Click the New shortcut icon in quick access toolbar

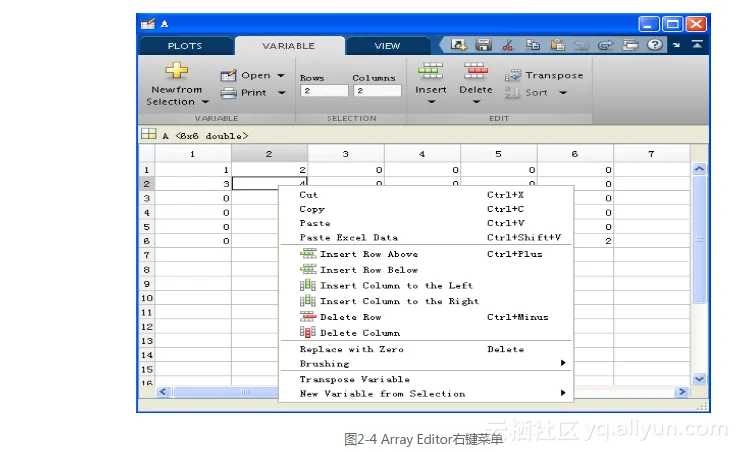coord(458,45)
